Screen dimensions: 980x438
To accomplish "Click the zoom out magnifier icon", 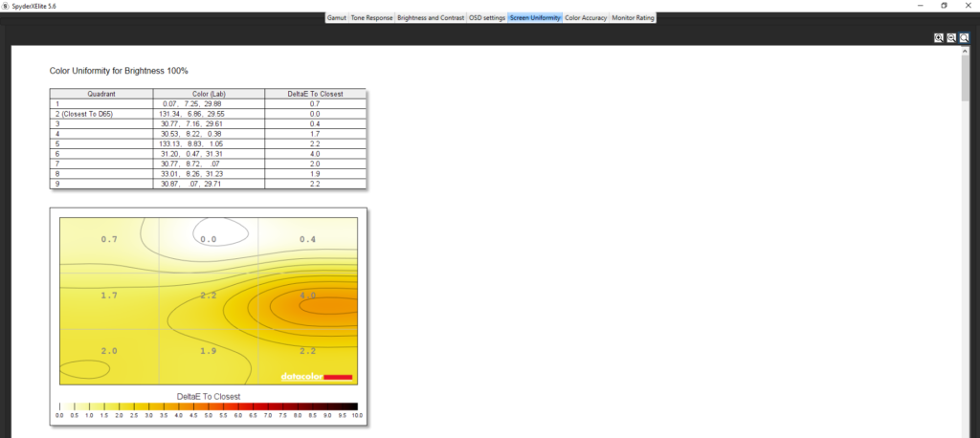I will click(951, 37).
